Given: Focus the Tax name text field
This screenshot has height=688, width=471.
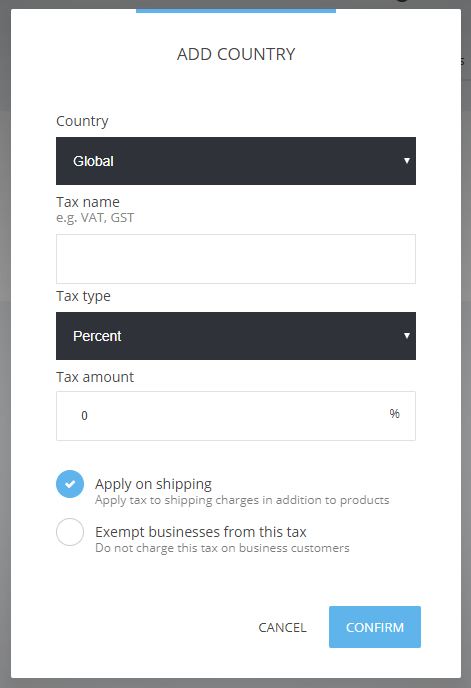Looking at the screenshot, I should tap(236, 259).
